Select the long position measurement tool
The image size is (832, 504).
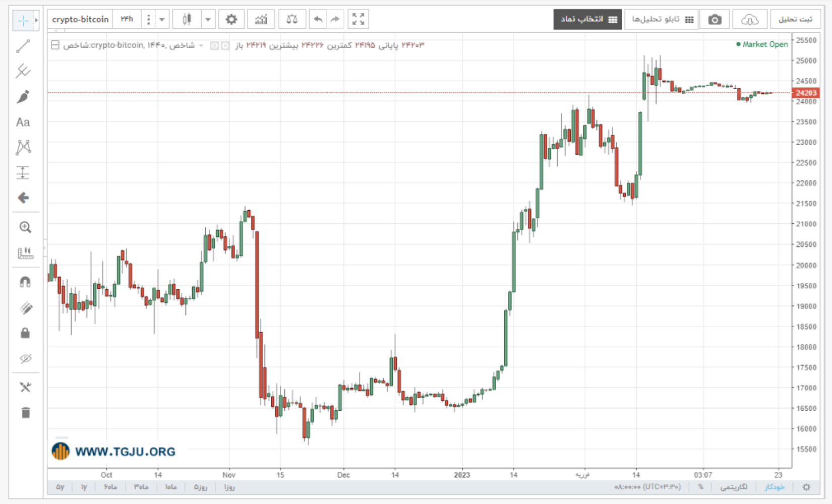pyautogui.click(x=23, y=172)
